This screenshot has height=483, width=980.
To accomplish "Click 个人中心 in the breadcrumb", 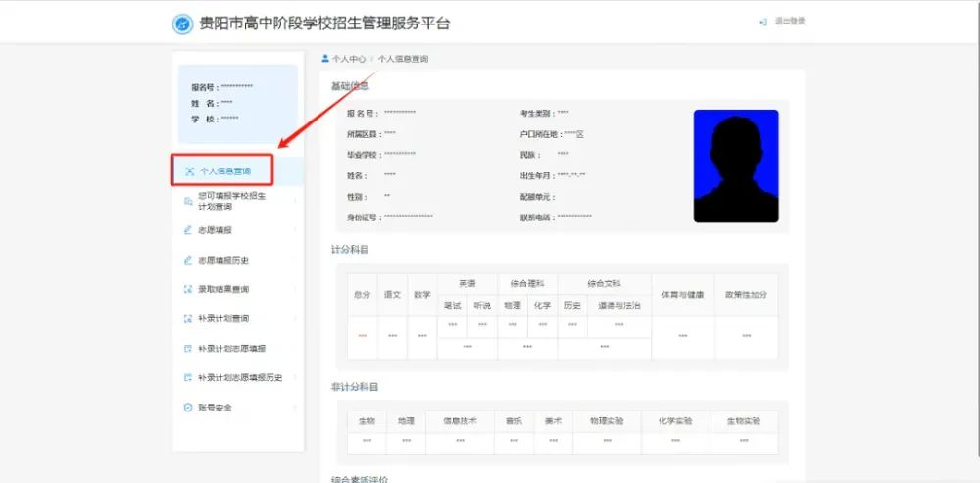I will [349, 59].
